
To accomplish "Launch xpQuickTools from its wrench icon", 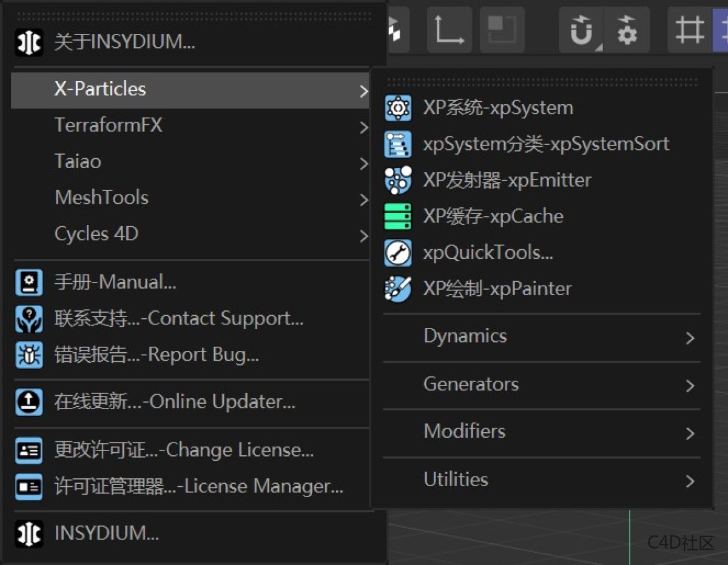I will [397, 253].
